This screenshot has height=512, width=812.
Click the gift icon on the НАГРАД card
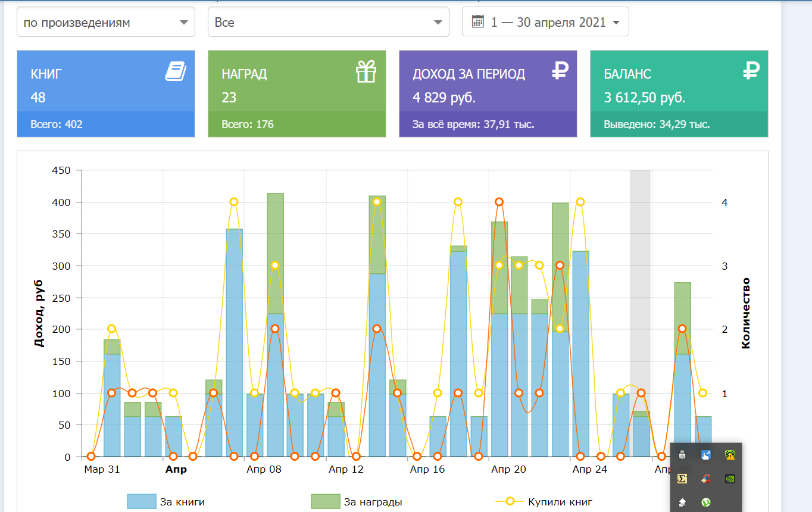click(x=366, y=72)
